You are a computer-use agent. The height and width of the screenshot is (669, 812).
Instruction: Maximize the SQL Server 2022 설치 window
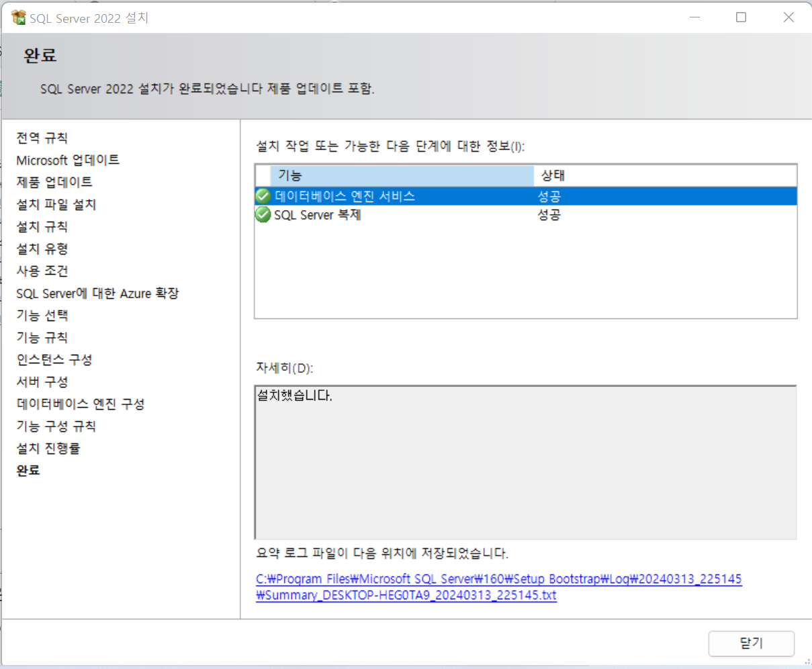[x=741, y=17]
